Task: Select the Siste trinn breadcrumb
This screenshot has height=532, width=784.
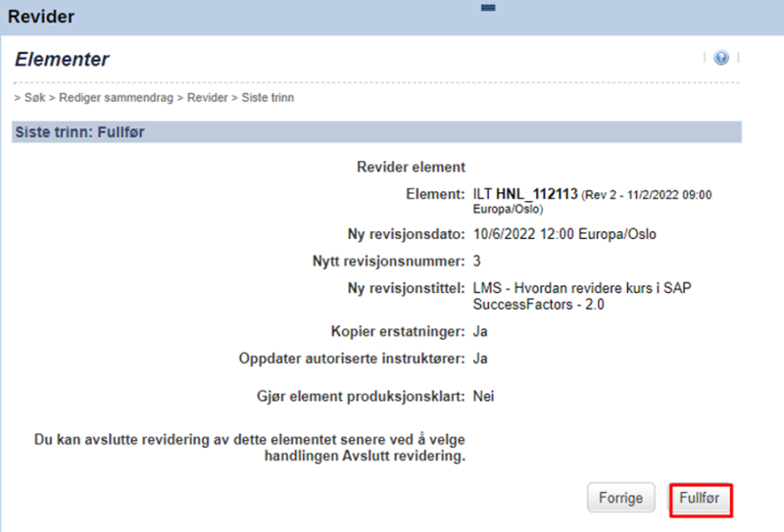Action: click(268, 98)
